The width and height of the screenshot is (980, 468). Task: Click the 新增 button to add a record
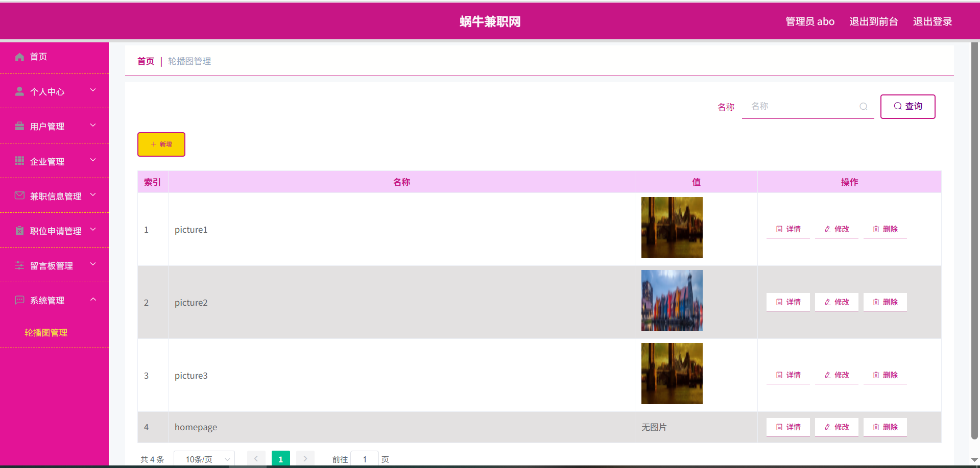(161, 144)
